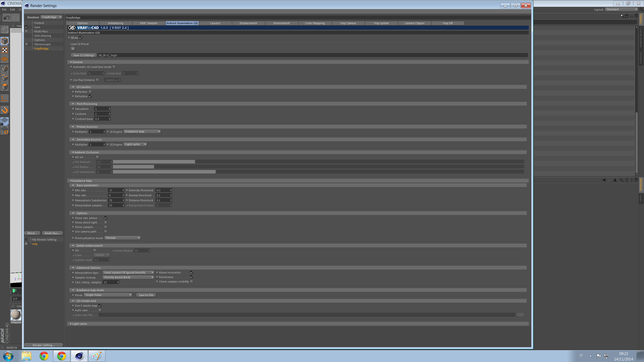Open the primary bounces GI Engine dropdown
This screenshot has height=362, width=644.
(x=142, y=132)
